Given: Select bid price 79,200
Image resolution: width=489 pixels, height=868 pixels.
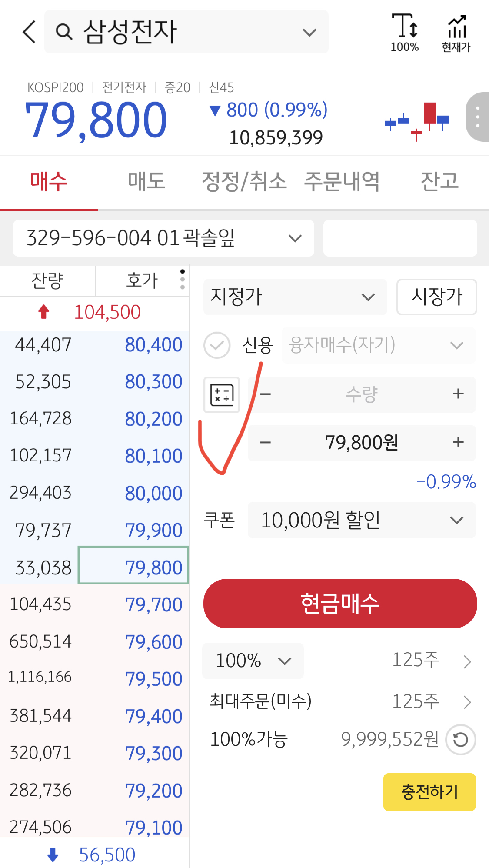Looking at the screenshot, I should [x=153, y=791].
